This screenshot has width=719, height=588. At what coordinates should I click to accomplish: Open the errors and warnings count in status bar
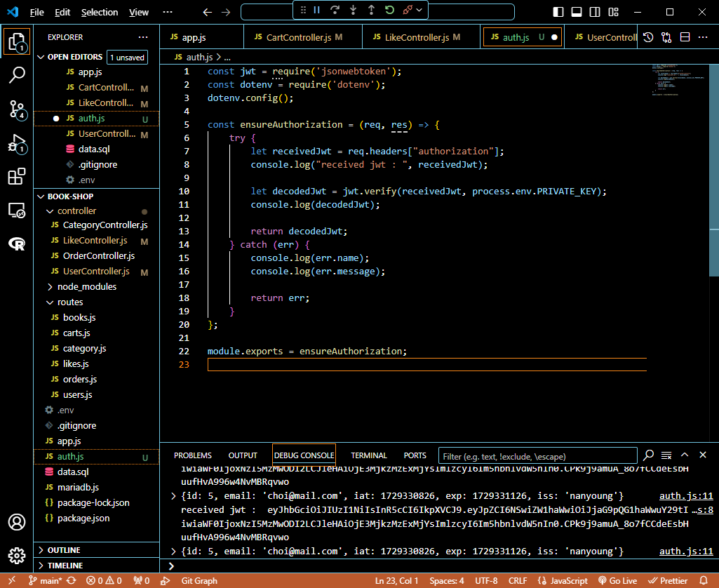104,581
